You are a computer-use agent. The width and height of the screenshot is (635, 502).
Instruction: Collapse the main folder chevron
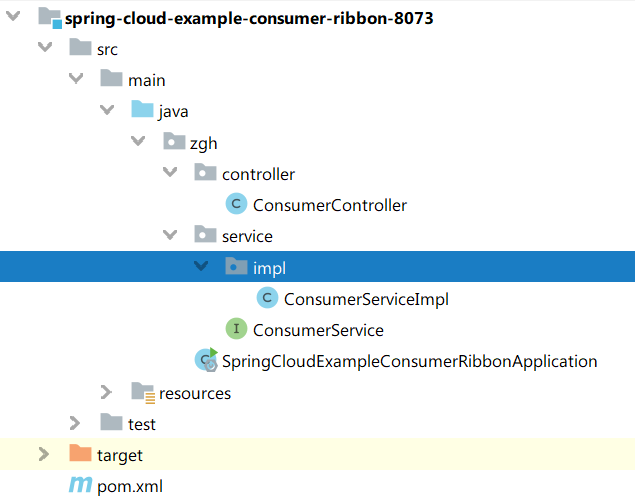click(76, 78)
